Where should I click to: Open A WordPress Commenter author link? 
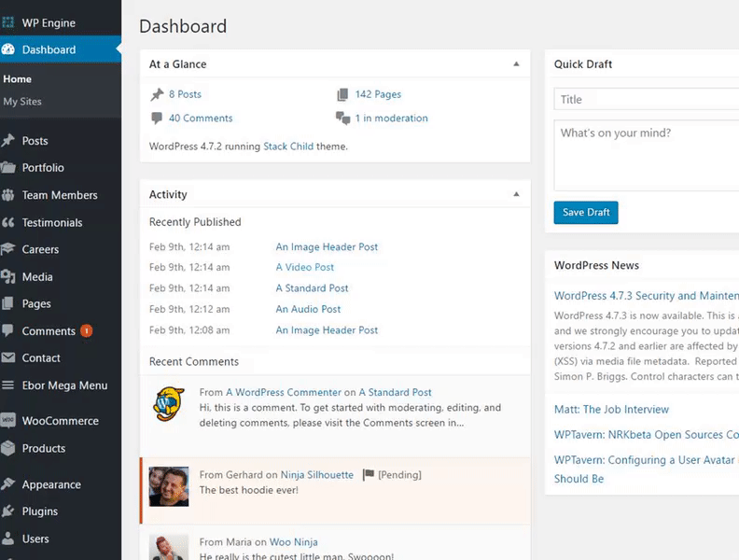coord(284,392)
